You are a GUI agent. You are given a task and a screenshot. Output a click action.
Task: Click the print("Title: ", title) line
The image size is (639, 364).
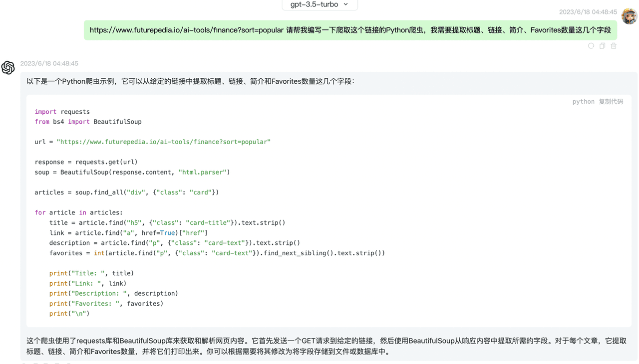(91, 273)
